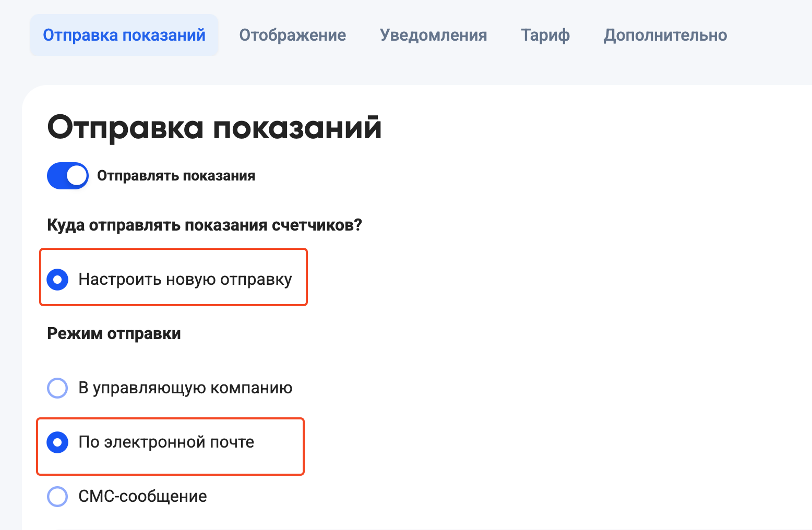Click the Настроить новую отправку label text
Viewport: 812px width, 530px height.
tap(185, 280)
